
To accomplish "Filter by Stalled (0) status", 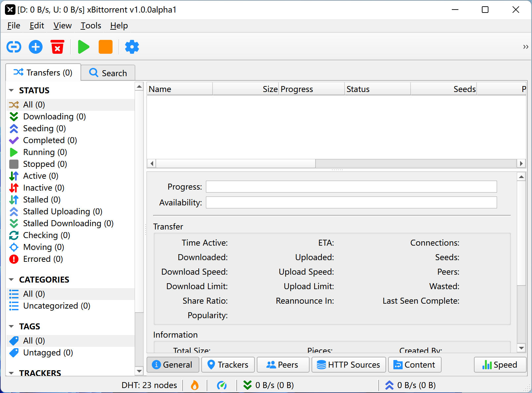I will pos(70,200).
